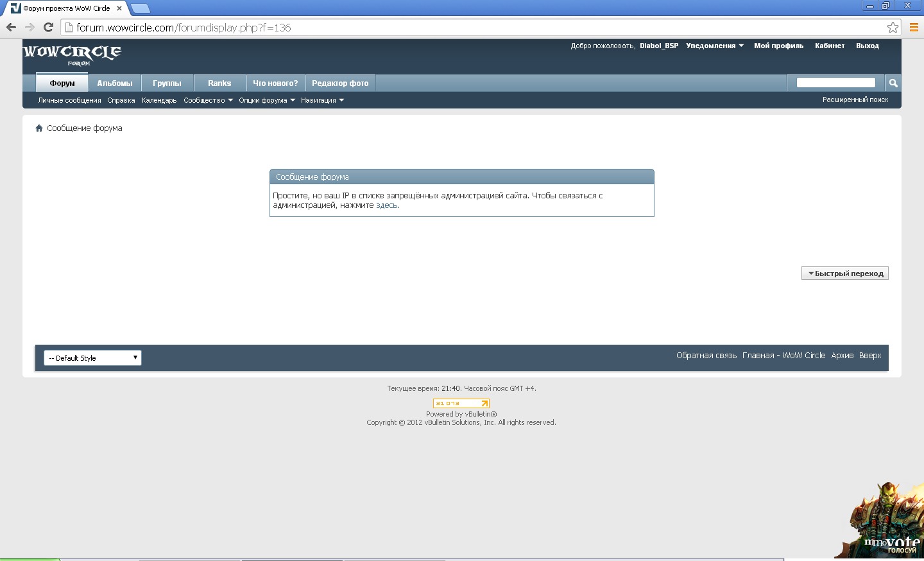Image resolution: width=924 pixels, height=561 pixels.
Task: Click the Copyright 2012 vBulletin Solutions text
Action: point(461,422)
